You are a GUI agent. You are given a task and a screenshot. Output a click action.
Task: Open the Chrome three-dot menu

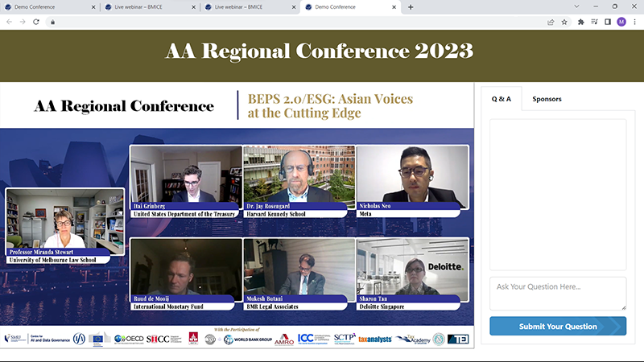point(634,22)
